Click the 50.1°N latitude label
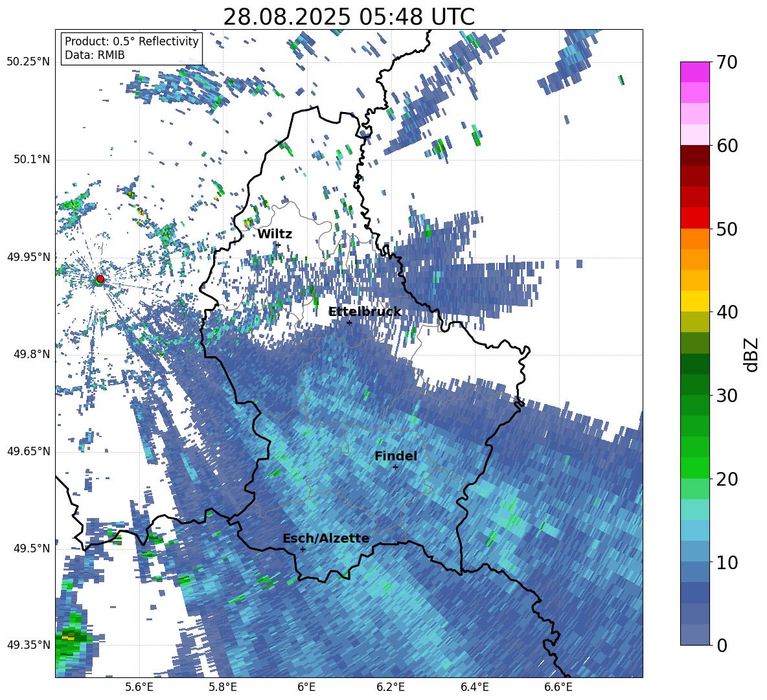 [31, 160]
